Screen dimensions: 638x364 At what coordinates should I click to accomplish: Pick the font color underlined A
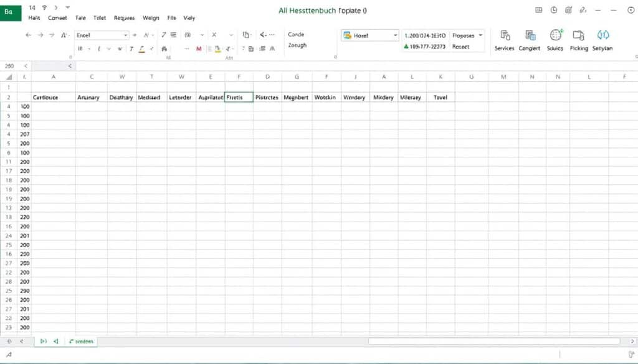pyautogui.click(x=141, y=49)
